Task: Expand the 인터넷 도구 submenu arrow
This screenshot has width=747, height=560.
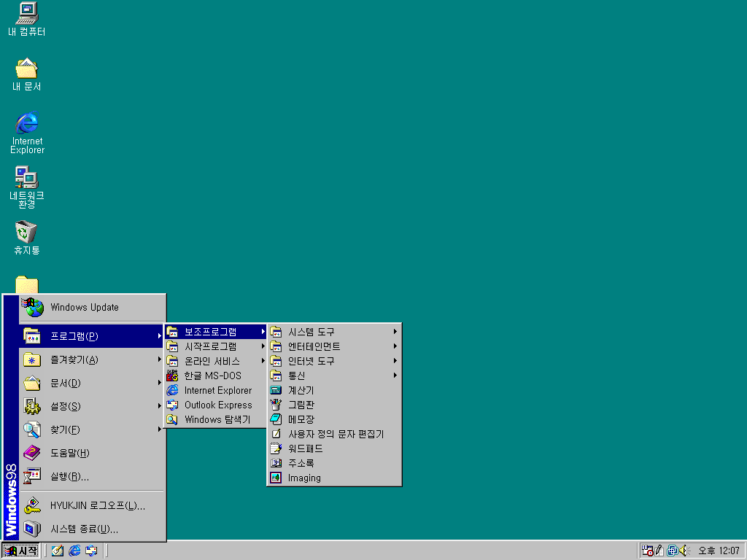Action: pyautogui.click(x=395, y=361)
